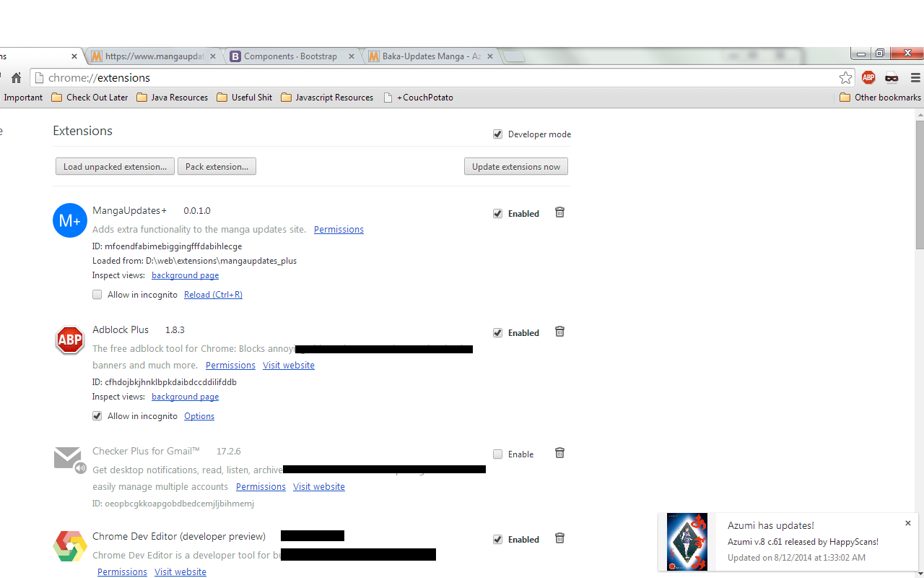Image resolution: width=924 pixels, height=578 pixels.
Task: Remove Checker Plus for Gmail via trash icon
Action: [559, 453]
